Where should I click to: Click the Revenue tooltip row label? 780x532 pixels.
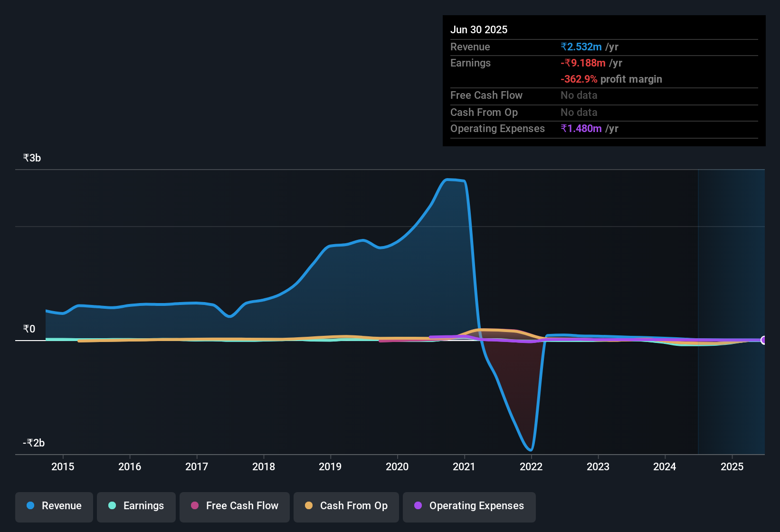(470, 47)
